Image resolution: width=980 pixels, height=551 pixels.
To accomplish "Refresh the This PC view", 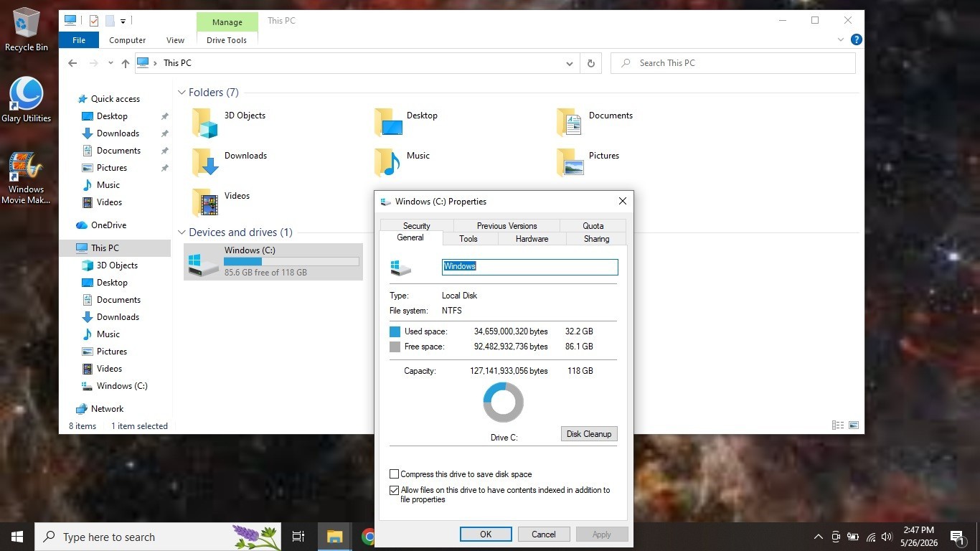I will tap(591, 63).
